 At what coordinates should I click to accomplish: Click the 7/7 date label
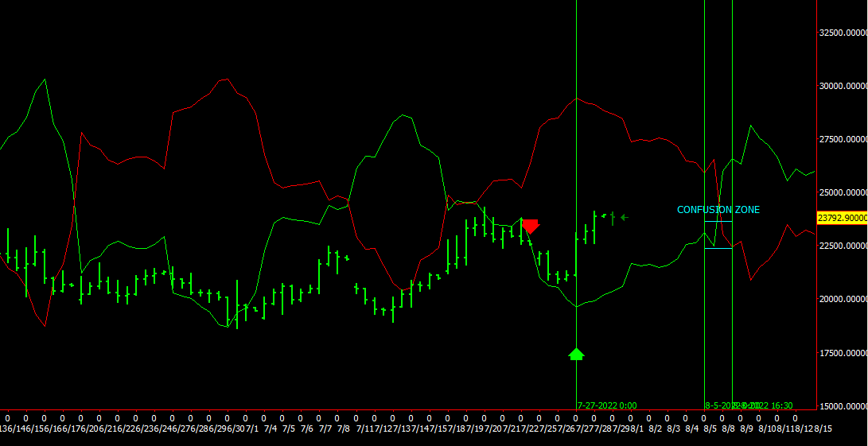(325, 429)
